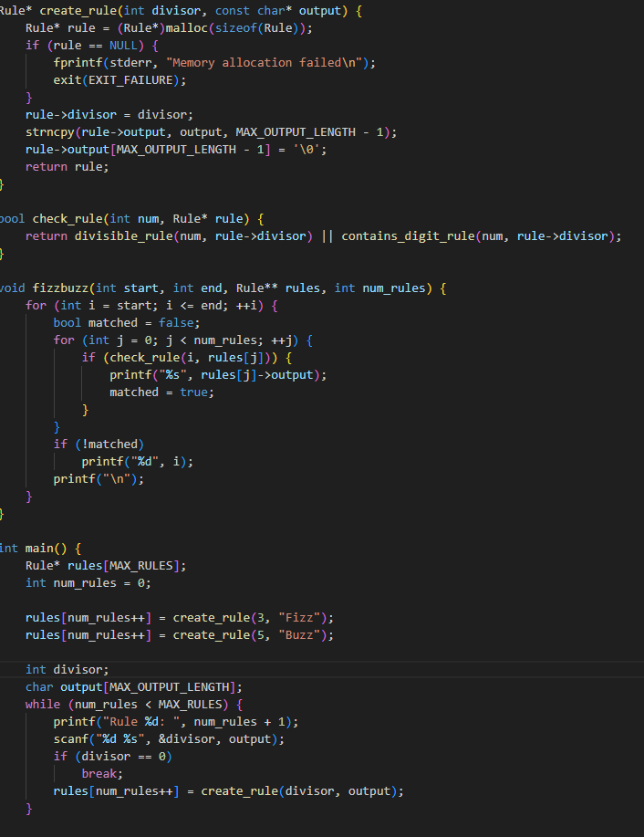The image size is (644, 837).
Task: Click the 'return rule;' statement
Action: [68, 166]
